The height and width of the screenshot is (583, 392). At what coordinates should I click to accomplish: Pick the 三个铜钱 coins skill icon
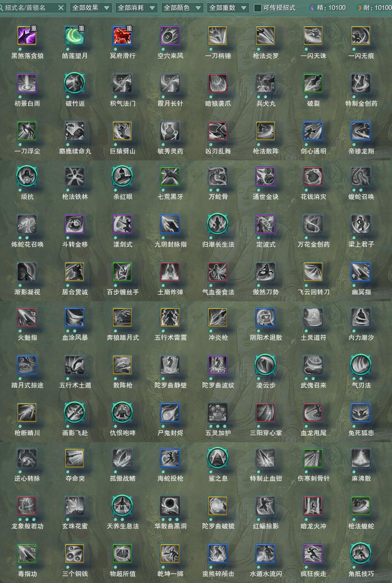pyautogui.click(x=75, y=554)
